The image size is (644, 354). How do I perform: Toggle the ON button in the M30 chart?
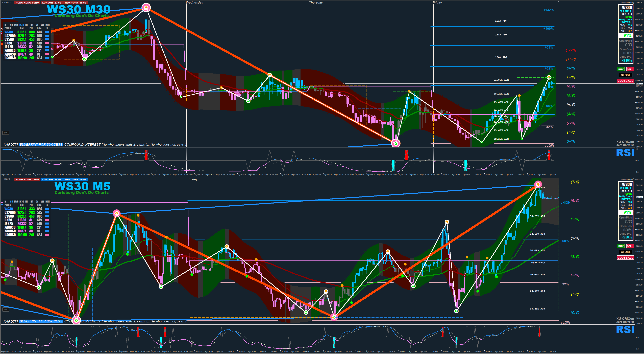pyautogui.click(x=6, y=133)
